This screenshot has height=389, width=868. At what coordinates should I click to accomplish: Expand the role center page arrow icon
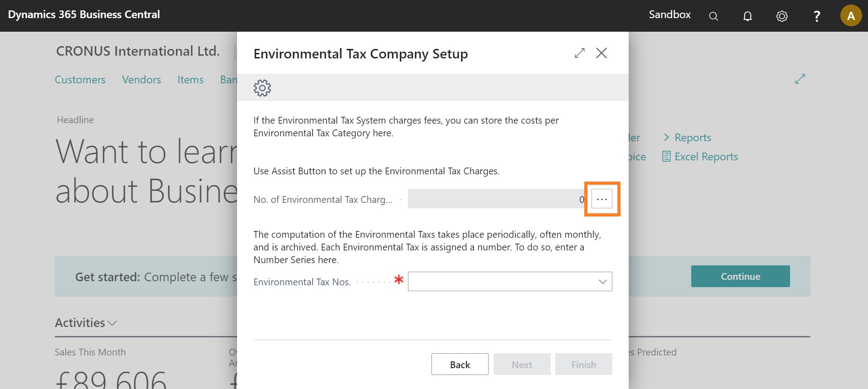[x=800, y=79]
